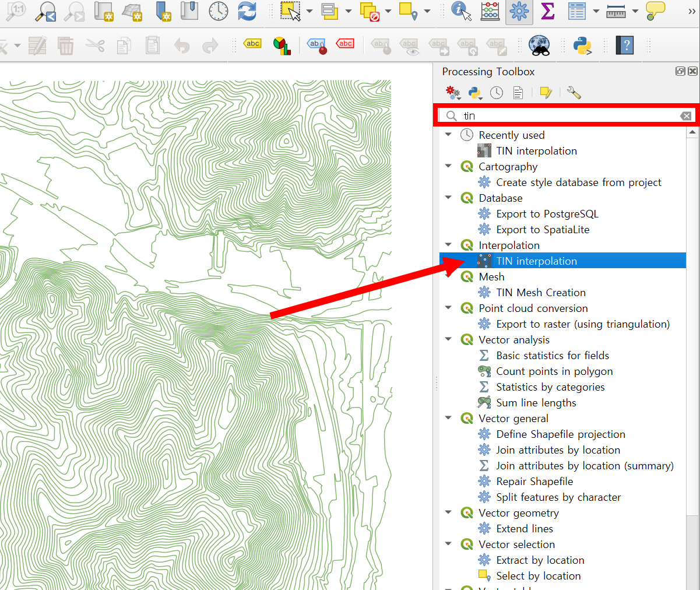Expand Select Features tool dropdown arrow

[x=309, y=11]
